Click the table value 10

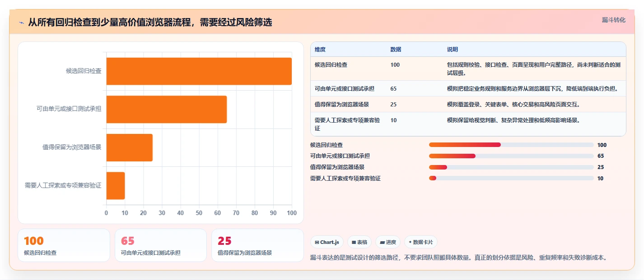point(393,120)
